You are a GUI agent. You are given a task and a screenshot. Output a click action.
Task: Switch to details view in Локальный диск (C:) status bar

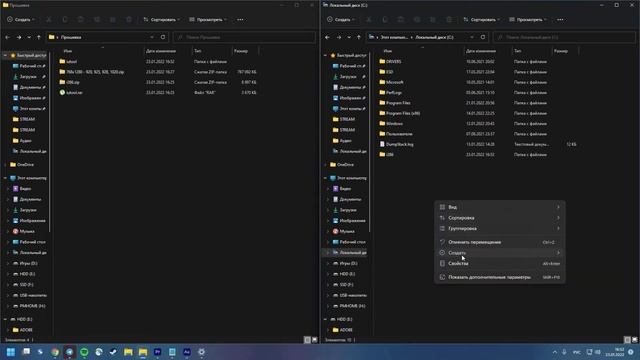(x=627, y=340)
